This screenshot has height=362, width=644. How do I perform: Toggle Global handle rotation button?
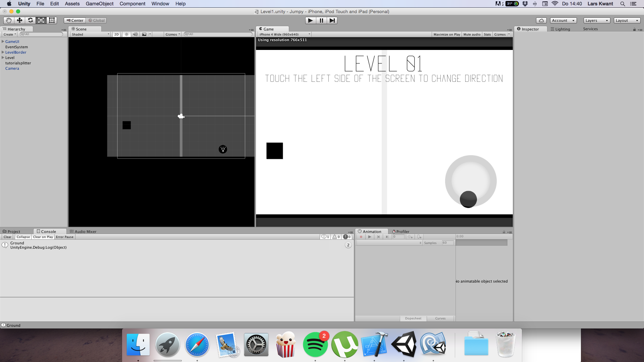96,20
